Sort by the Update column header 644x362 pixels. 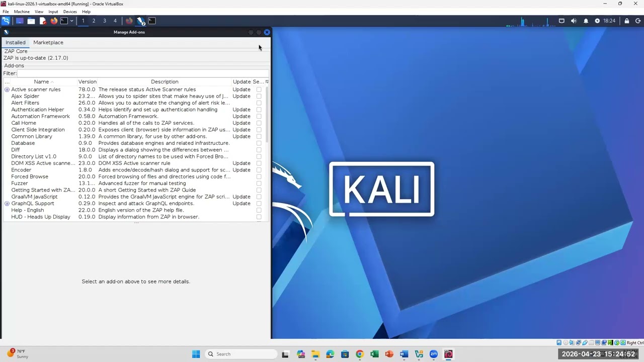pos(242,81)
